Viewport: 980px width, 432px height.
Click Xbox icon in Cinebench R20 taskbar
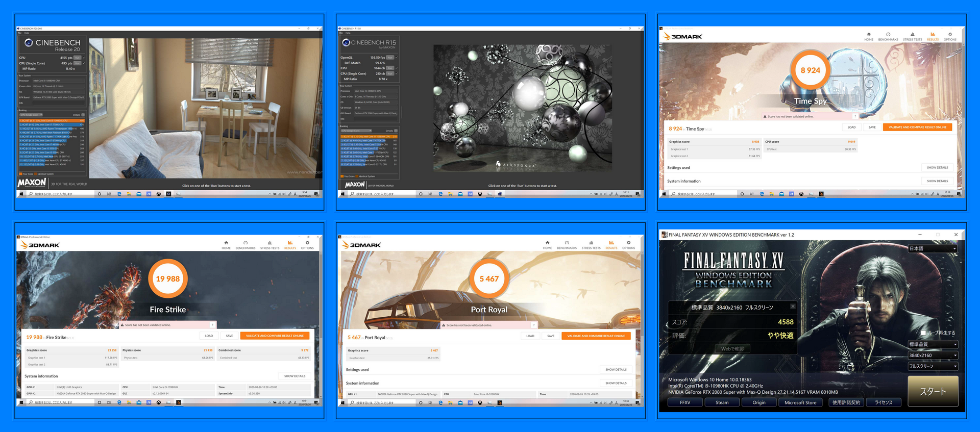pos(159,194)
